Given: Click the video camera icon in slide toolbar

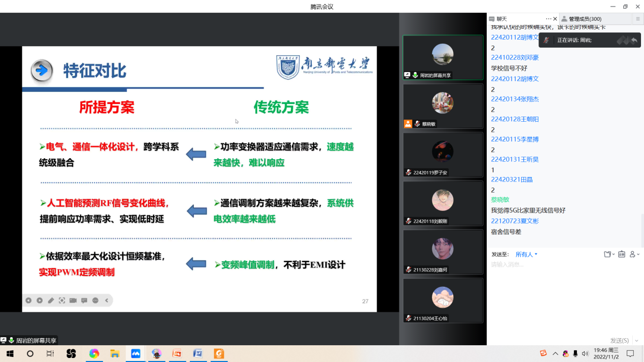Looking at the screenshot, I should (73, 301).
